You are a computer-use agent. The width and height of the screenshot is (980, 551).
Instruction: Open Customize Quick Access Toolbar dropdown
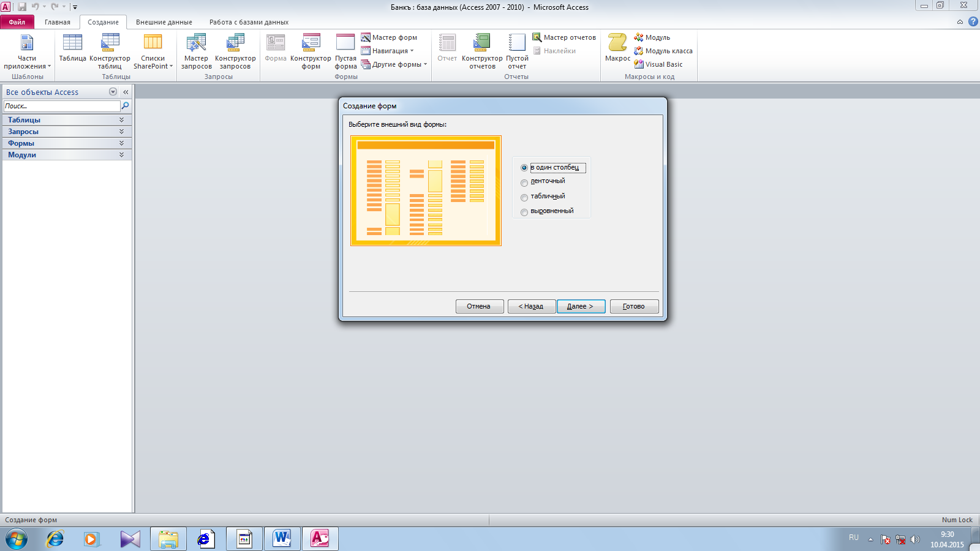click(x=75, y=7)
